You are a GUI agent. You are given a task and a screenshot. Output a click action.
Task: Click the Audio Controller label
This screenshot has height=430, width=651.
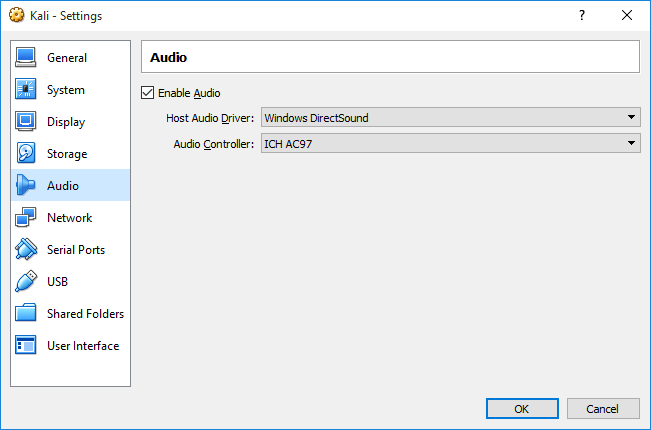213,144
